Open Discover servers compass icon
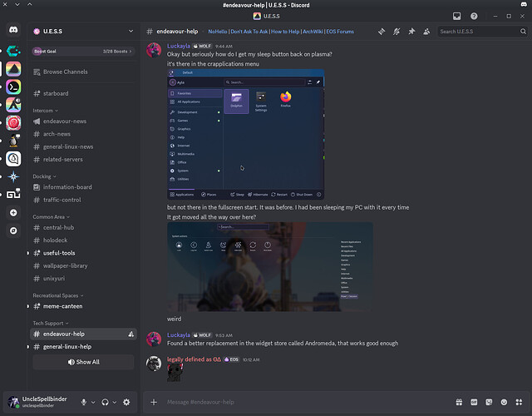 point(13,230)
